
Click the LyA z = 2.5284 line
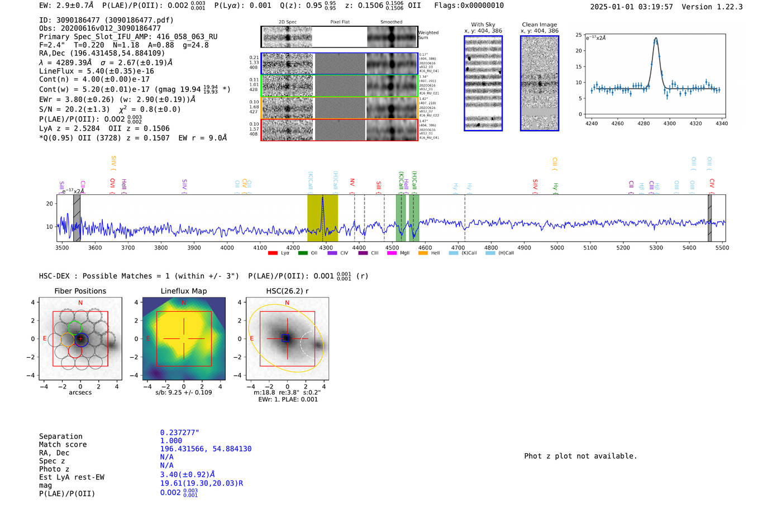(104, 128)
